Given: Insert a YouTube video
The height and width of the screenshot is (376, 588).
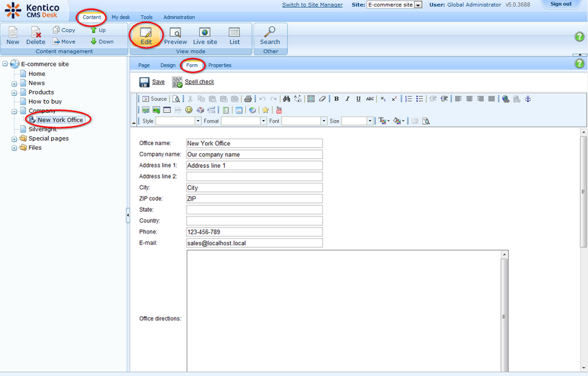Looking at the screenshot, I should click(x=279, y=110).
